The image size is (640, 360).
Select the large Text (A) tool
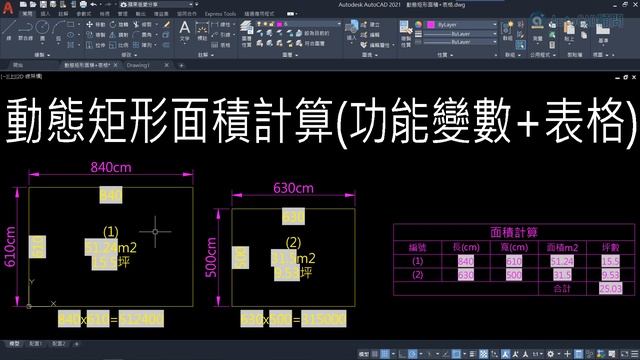184,31
